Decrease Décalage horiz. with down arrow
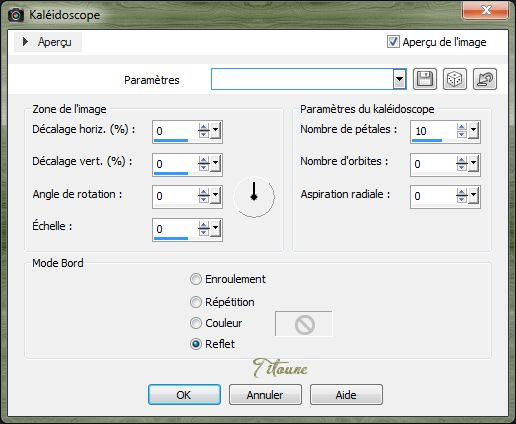 click(204, 134)
